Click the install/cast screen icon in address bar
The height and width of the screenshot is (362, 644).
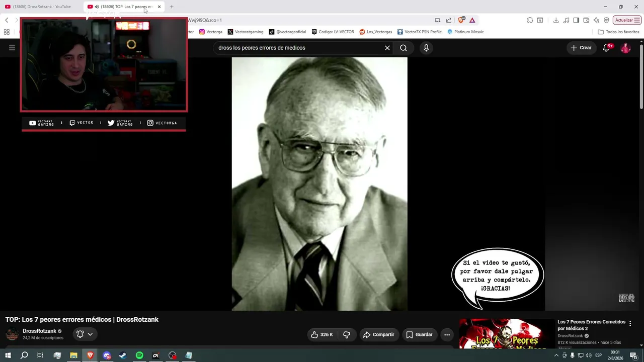point(437,20)
